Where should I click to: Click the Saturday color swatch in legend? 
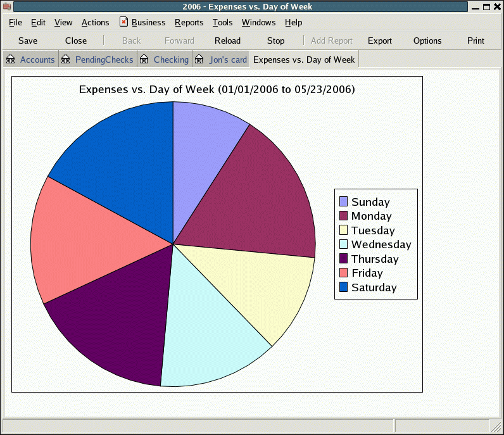coord(344,287)
